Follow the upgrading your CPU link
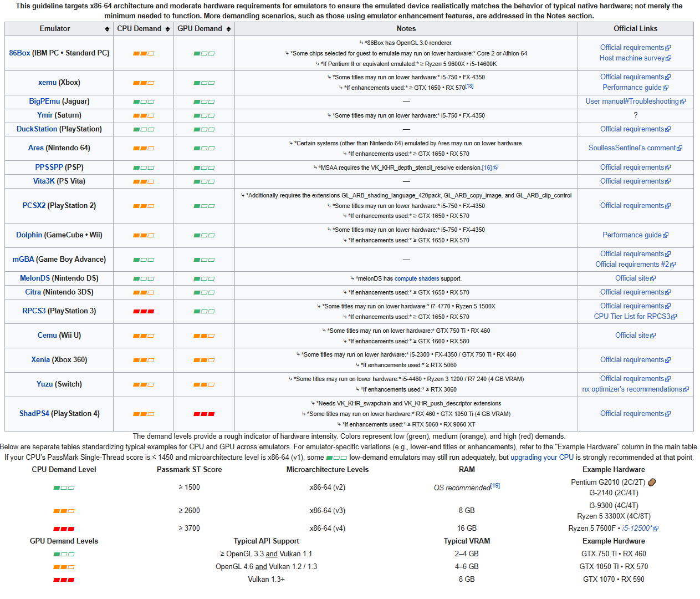This screenshot has height=599, width=700. [x=542, y=458]
